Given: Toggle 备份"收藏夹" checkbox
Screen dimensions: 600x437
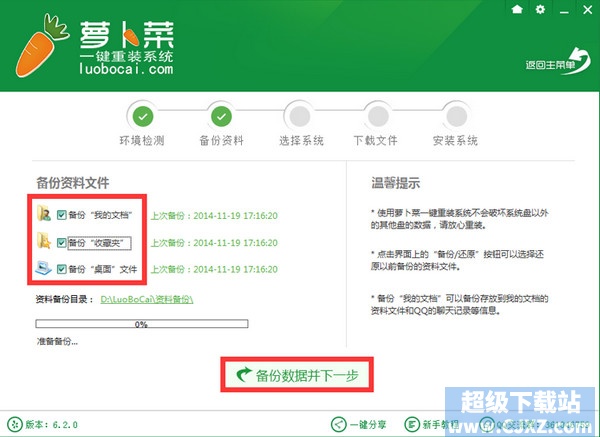Looking at the screenshot, I should 62,243.
